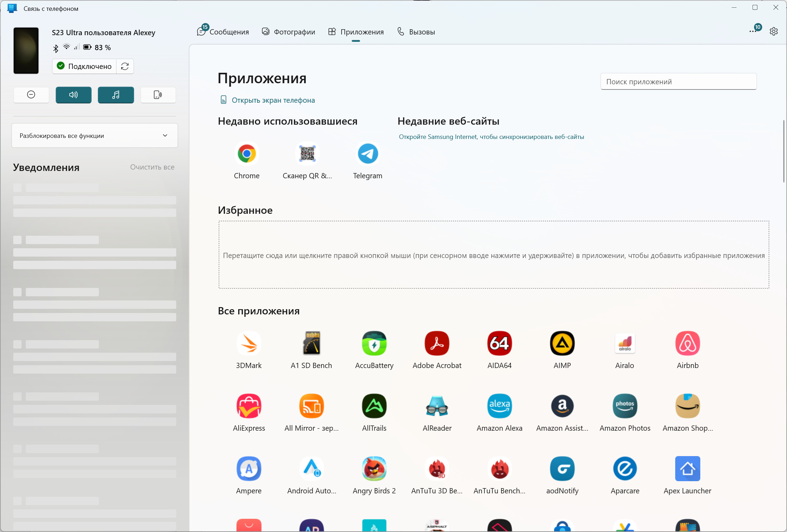Click the refresh connection icon
The width and height of the screenshot is (787, 532).
125,66
